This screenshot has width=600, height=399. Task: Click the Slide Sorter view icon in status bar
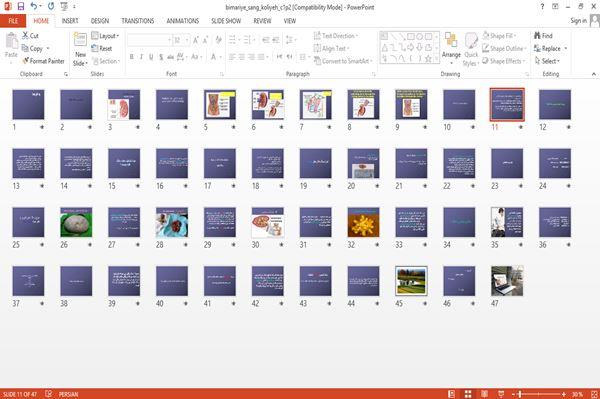[x=468, y=394]
